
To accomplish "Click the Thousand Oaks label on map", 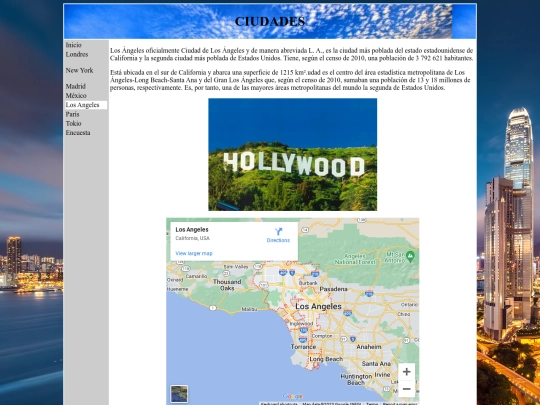I will [x=227, y=285].
